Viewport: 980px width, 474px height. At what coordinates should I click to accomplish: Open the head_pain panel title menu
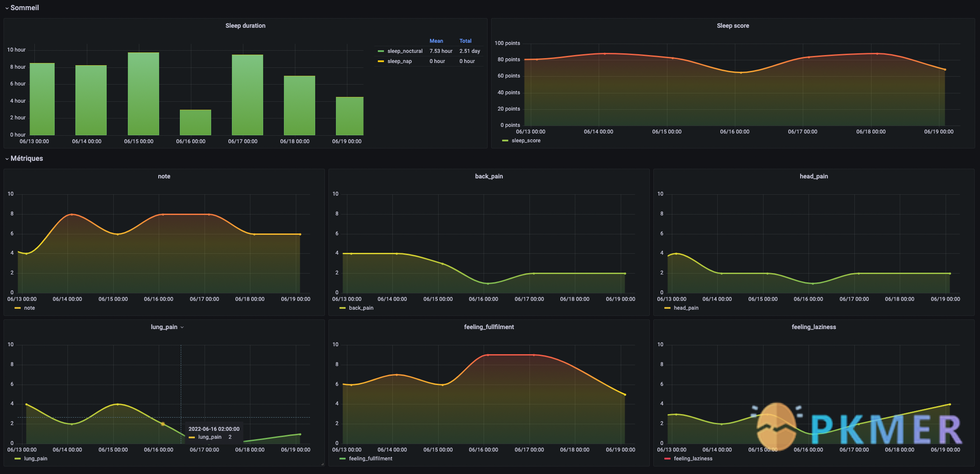814,176
